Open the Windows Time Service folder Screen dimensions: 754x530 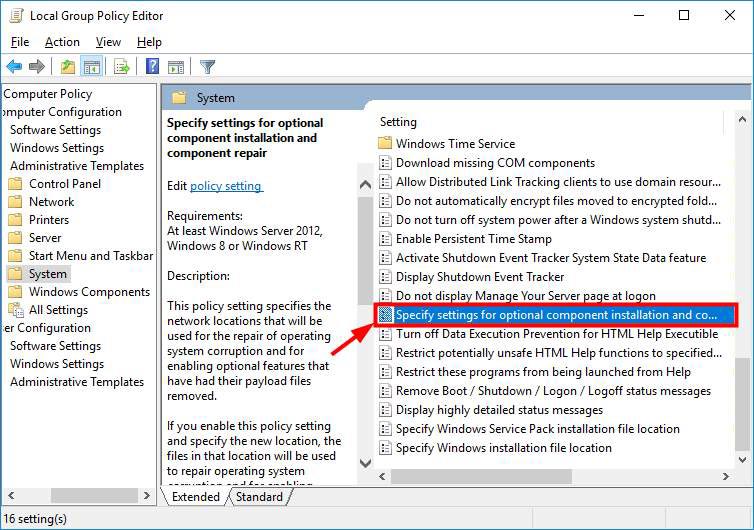tap(455, 144)
